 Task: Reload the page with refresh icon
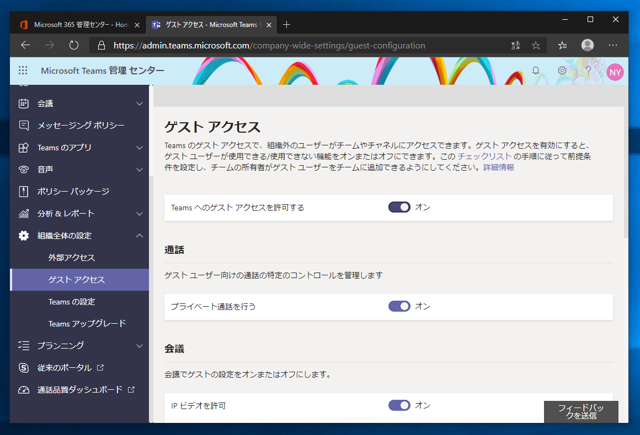point(74,45)
